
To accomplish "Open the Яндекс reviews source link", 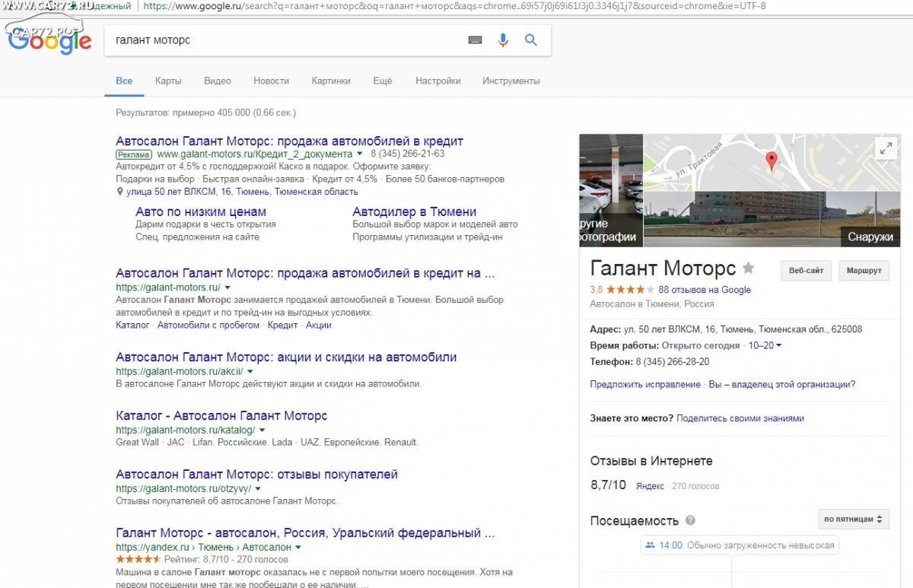I will tap(650, 486).
